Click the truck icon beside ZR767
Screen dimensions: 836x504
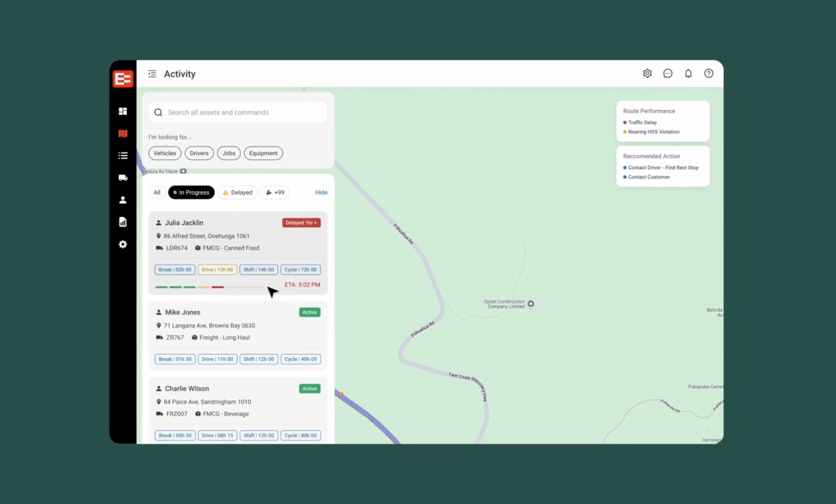[159, 338]
